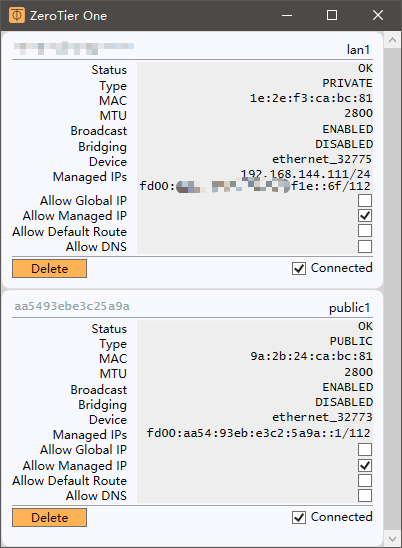Uncheck Allow Managed IP for lan1 network
This screenshot has height=548, width=402.
pos(365,216)
